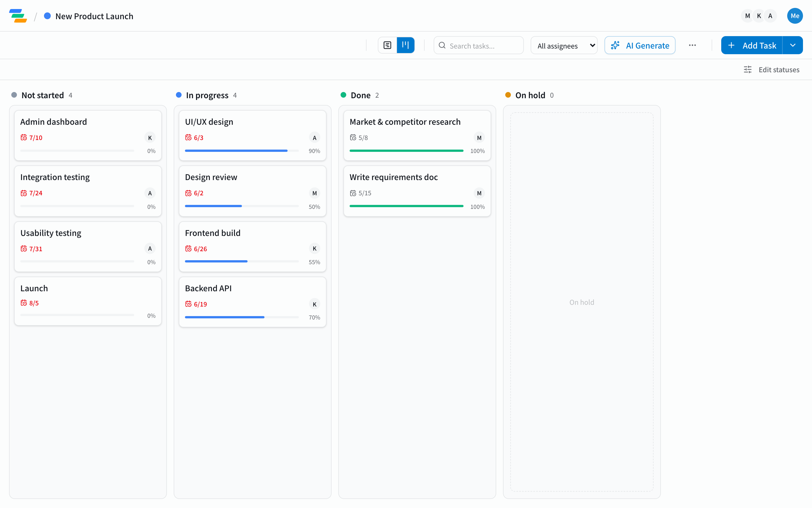
Task: Click assignee A on Usability testing
Action: pyautogui.click(x=150, y=249)
